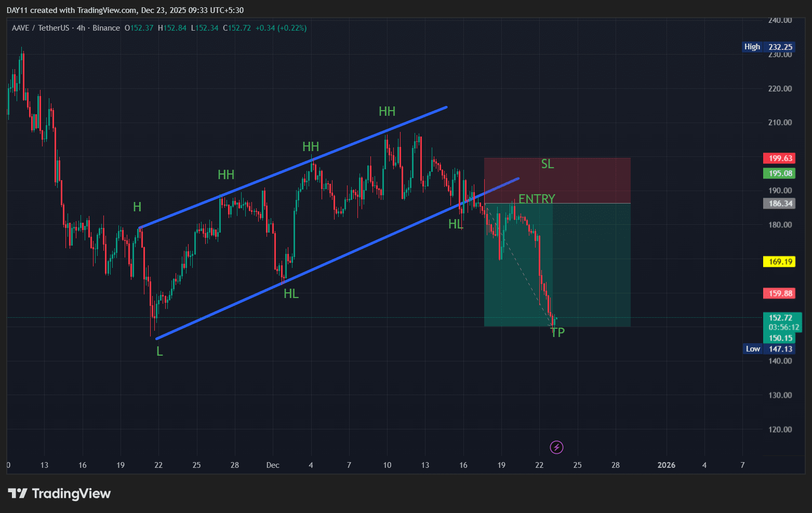This screenshot has width=812, height=513.
Task: Click the change value +0.34 (+0.22%)
Action: [281, 28]
